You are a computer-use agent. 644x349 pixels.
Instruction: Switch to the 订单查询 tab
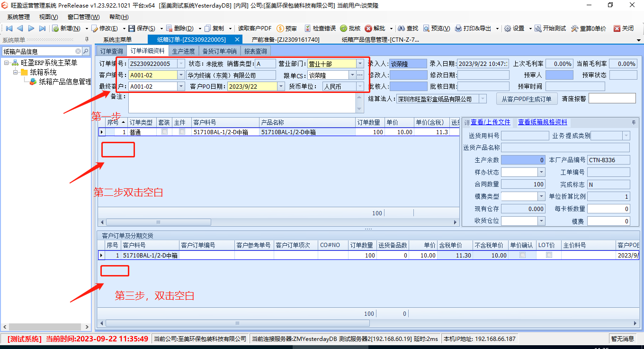tap(112, 51)
